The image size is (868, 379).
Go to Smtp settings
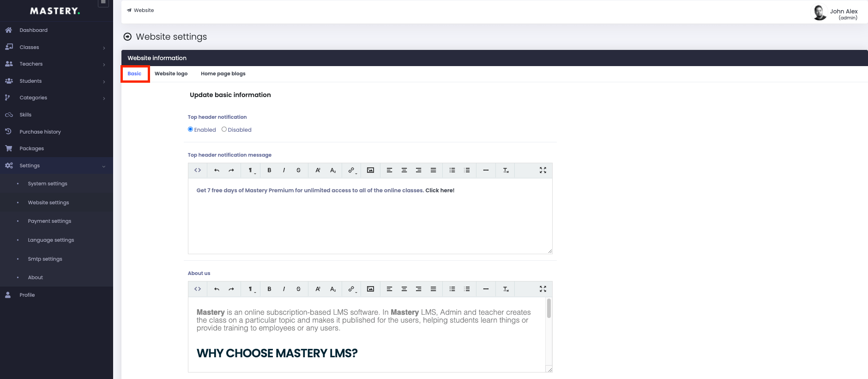(45, 259)
